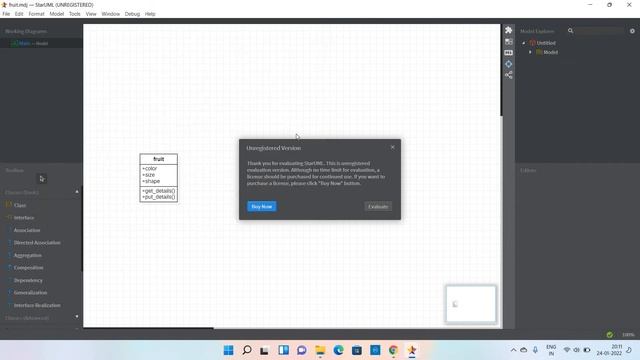
Task: Open the taskbar clock and date
Action: pyautogui.click(x=609, y=350)
